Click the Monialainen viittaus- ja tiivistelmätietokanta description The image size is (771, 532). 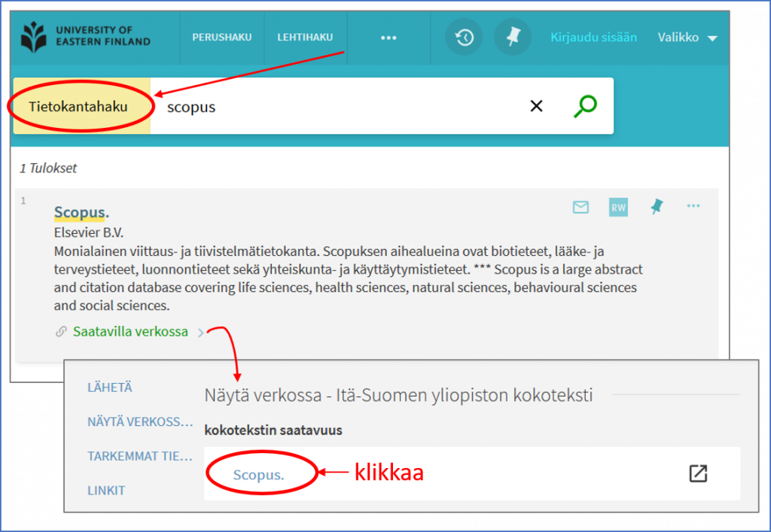pyautogui.click(x=348, y=278)
